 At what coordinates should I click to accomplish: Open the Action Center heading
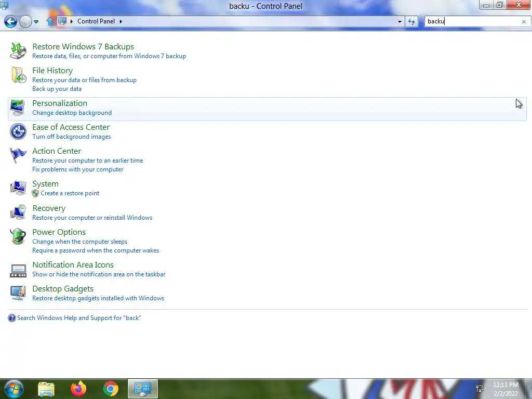click(57, 151)
